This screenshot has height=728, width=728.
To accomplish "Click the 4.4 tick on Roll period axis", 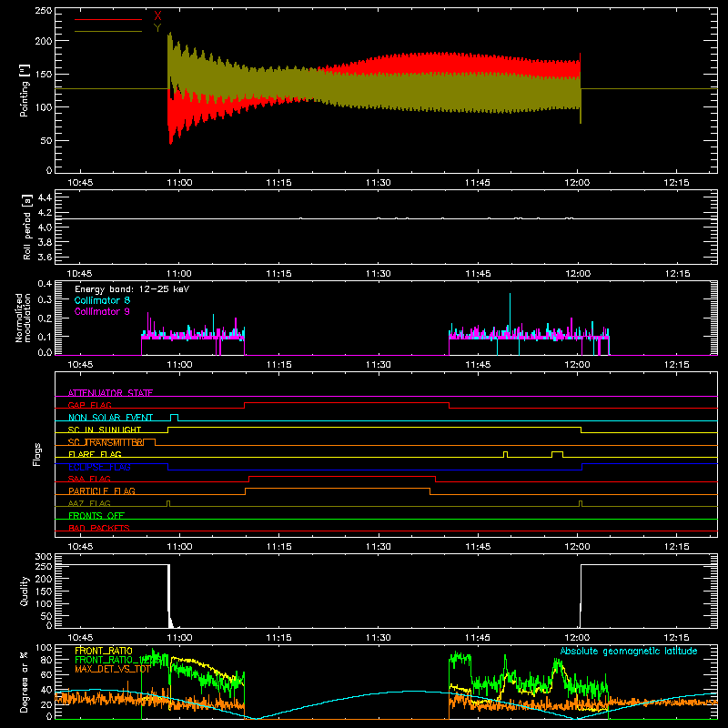I will (44, 197).
